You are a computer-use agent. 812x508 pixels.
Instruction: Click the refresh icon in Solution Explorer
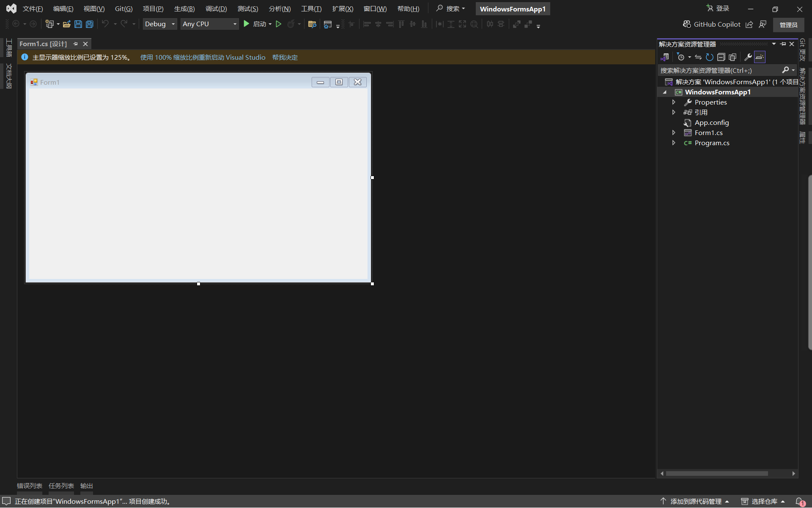(x=710, y=57)
